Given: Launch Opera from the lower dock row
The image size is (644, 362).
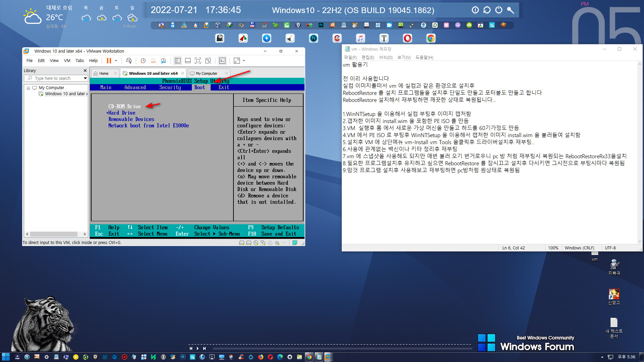Looking at the screenshot, I should (x=408, y=38).
